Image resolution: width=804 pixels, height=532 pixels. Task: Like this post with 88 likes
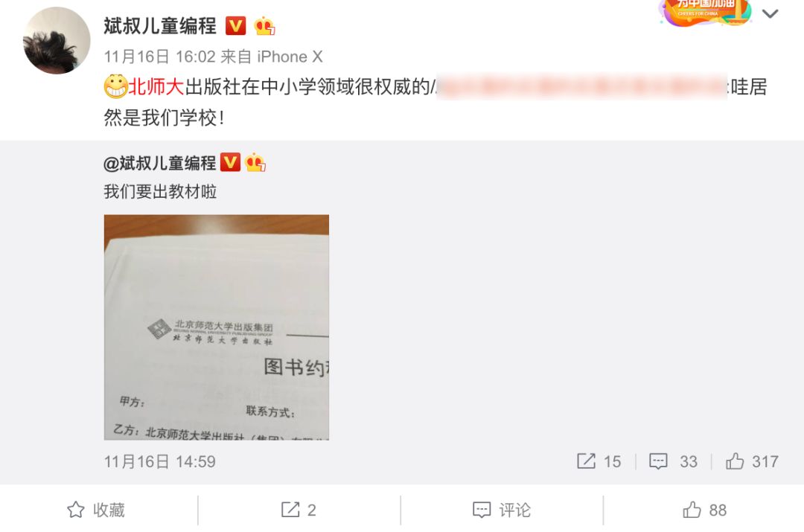tap(704, 510)
